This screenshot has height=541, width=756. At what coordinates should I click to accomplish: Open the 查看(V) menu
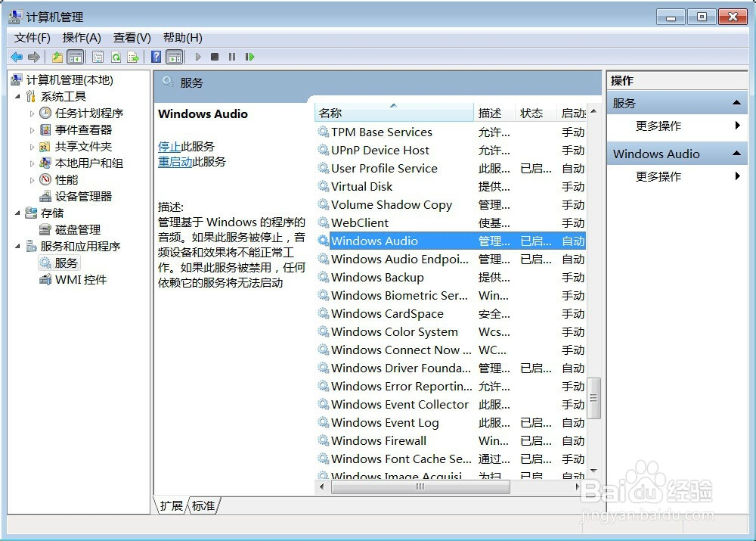click(132, 38)
